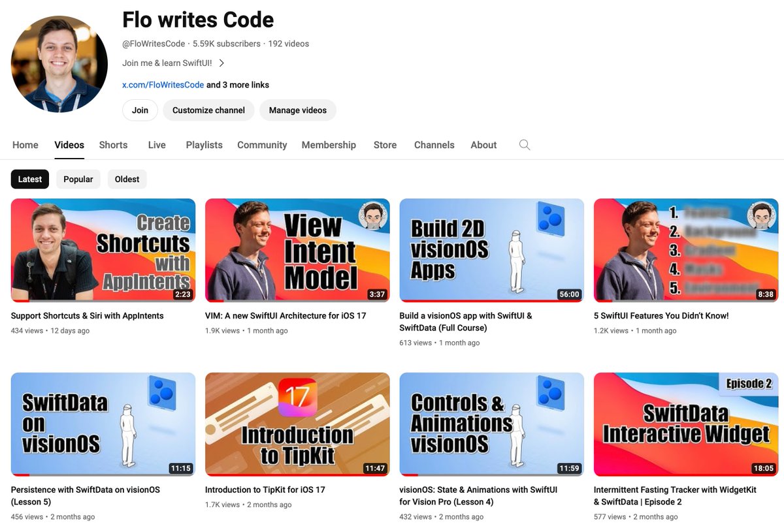Click the 11:47 duration badge

click(x=375, y=469)
